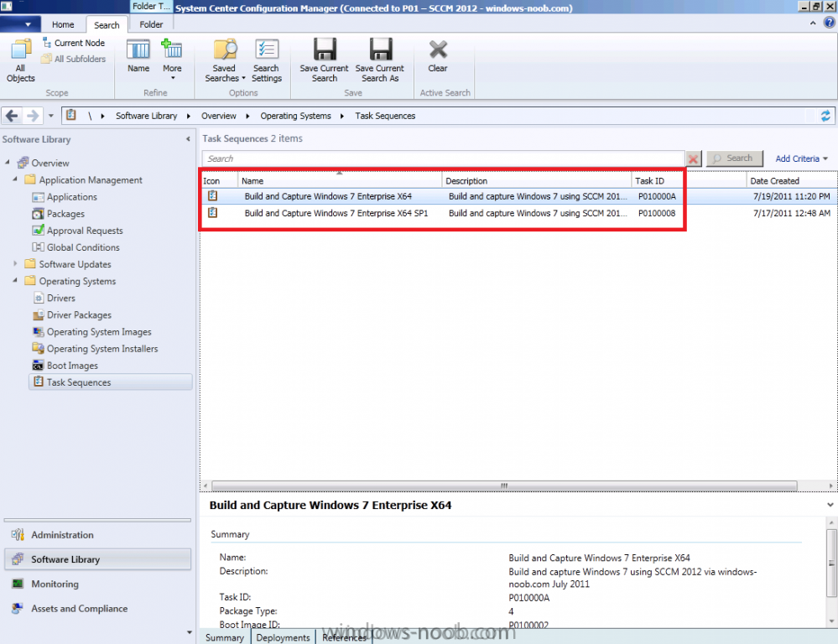Open the Approval Requests node
This screenshot has height=644, width=838.
tap(77, 231)
